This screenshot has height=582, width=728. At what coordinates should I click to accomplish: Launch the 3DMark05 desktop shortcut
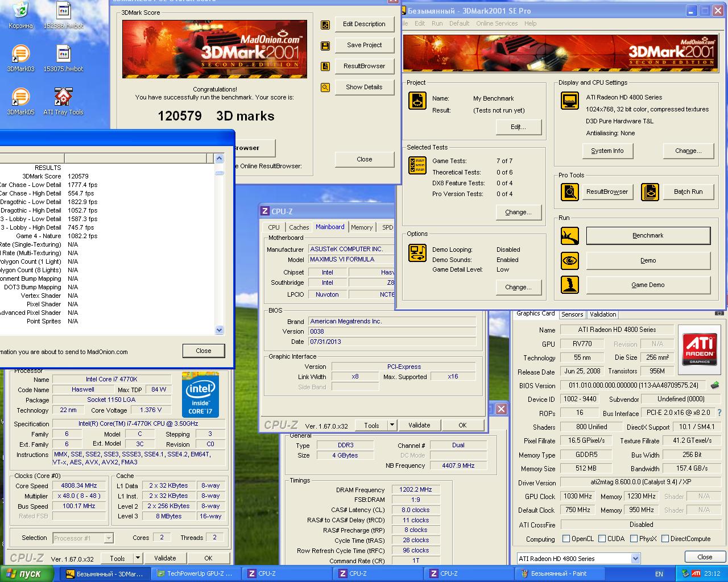pyautogui.click(x=20, y=101)
